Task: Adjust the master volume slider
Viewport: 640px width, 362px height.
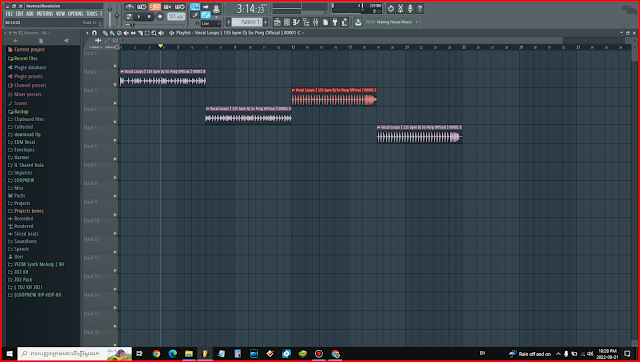Action: click(109, 15)
